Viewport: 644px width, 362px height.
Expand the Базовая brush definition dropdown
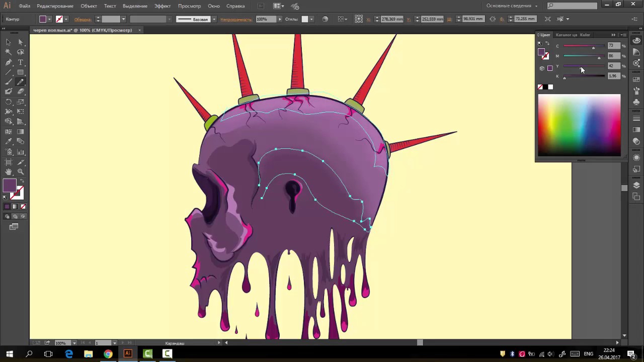pos(214,19)
